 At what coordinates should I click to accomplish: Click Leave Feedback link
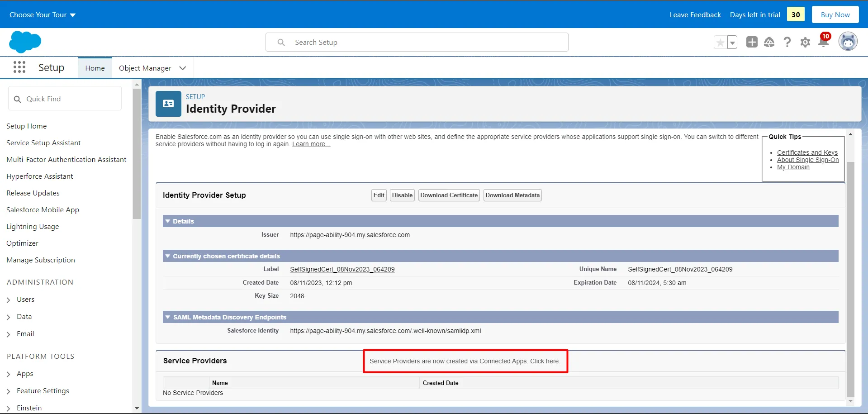(x=695, y=15)
